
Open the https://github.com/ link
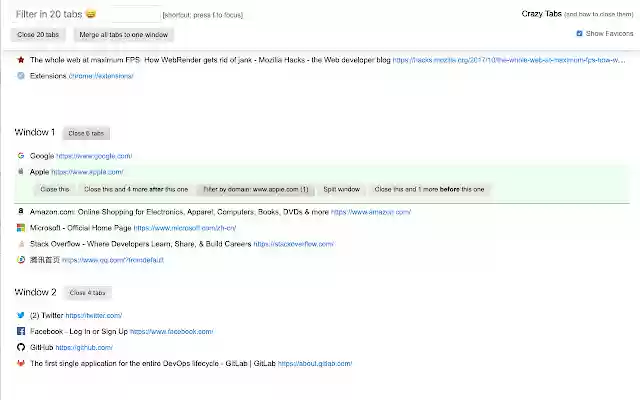point(84,347)
